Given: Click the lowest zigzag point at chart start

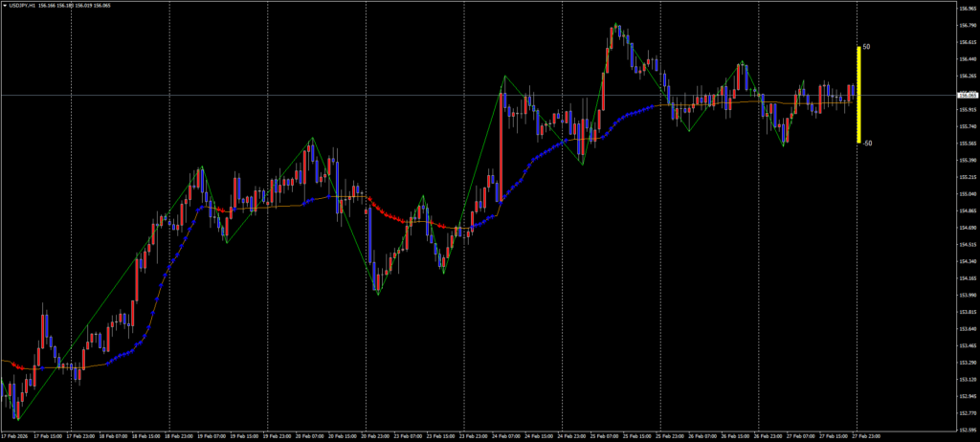Looking at the screenshot, I should [17, 419].
